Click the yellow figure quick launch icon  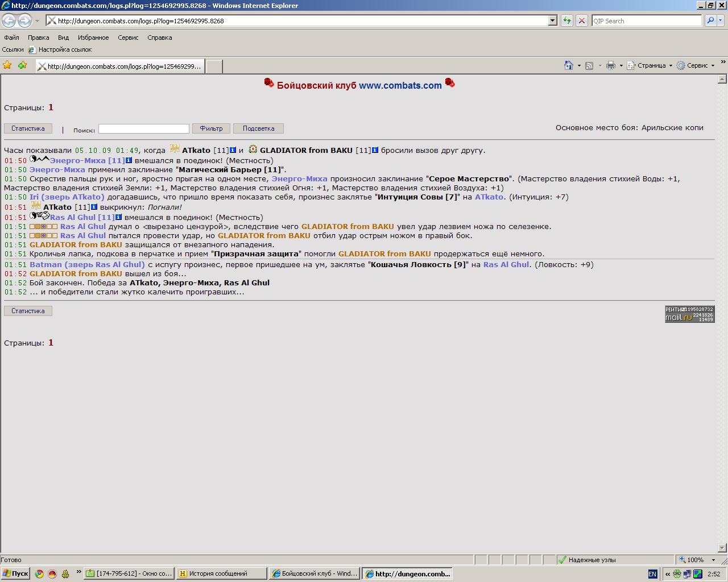pyautogui.click(x=65, y=573)
